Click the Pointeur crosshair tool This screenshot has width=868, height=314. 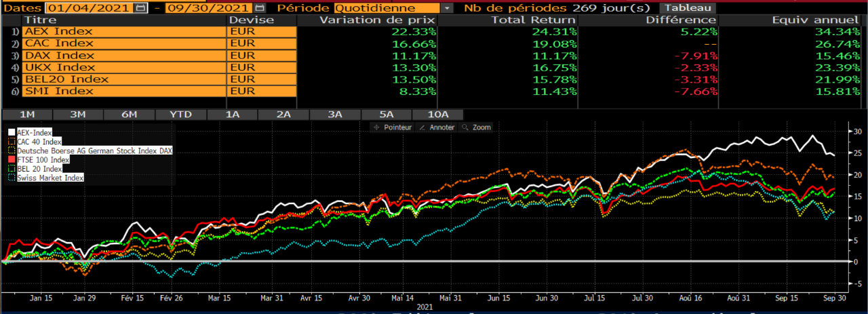point(393,127)
